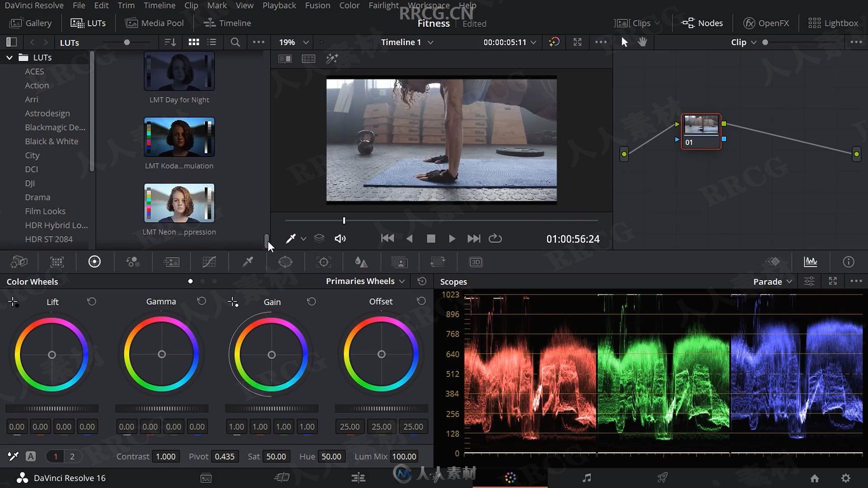868x488 pixels.
Task: Open the 3D stereoscopic palette
Action: [476, 262]
